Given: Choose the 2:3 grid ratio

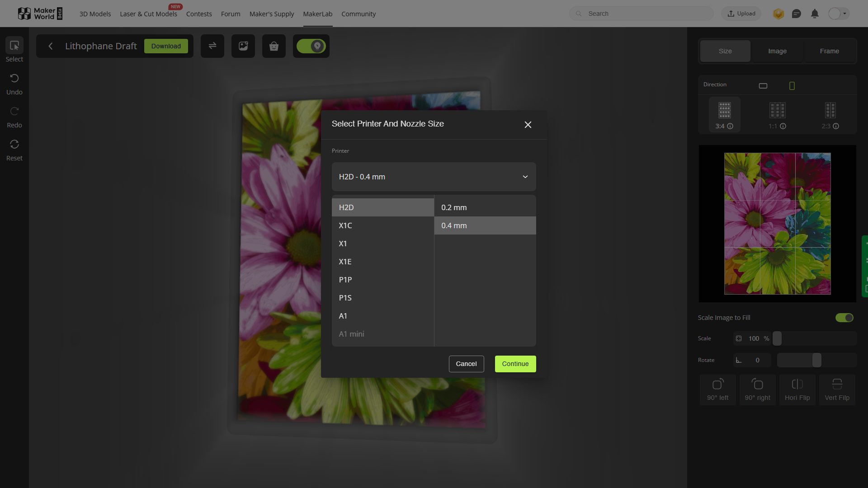Looking at the screenshot, I should [830, 115].
